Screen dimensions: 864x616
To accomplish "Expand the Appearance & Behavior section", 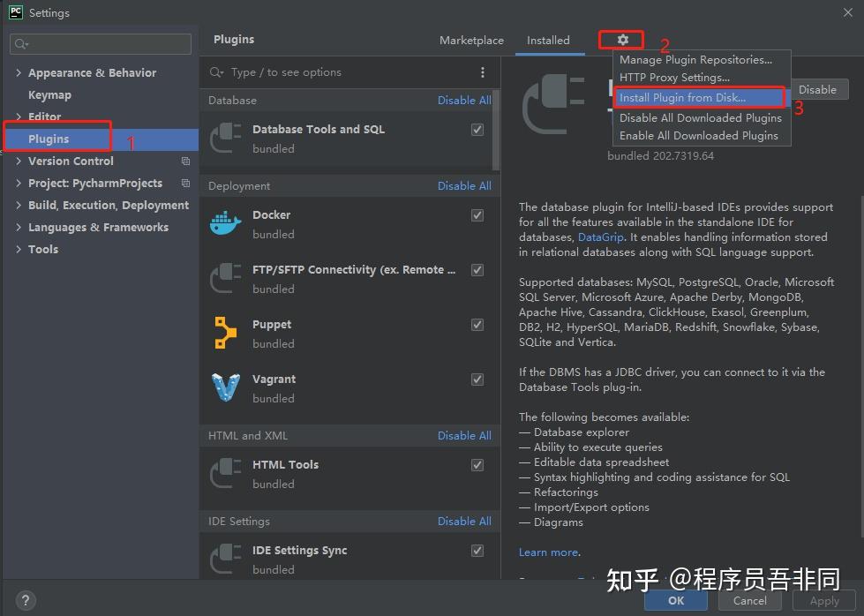I will (18, 72).
